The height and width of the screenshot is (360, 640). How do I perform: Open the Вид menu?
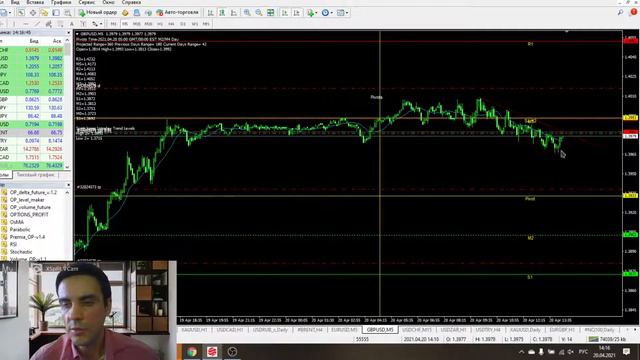coord(15,2)
